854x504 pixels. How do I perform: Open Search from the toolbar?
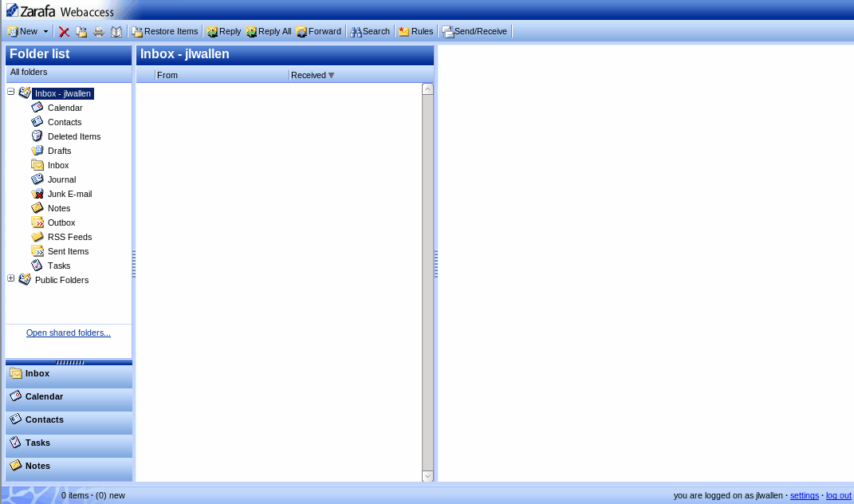coord(370,32)
